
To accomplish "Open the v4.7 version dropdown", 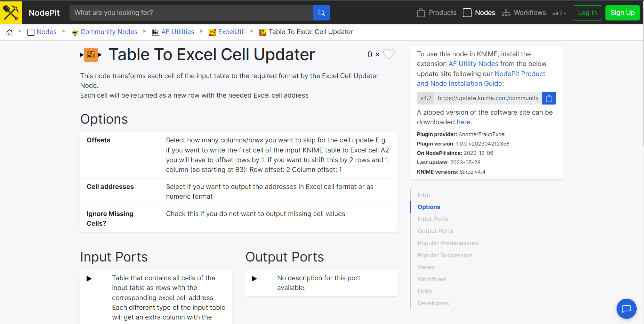I will point(559,14).
